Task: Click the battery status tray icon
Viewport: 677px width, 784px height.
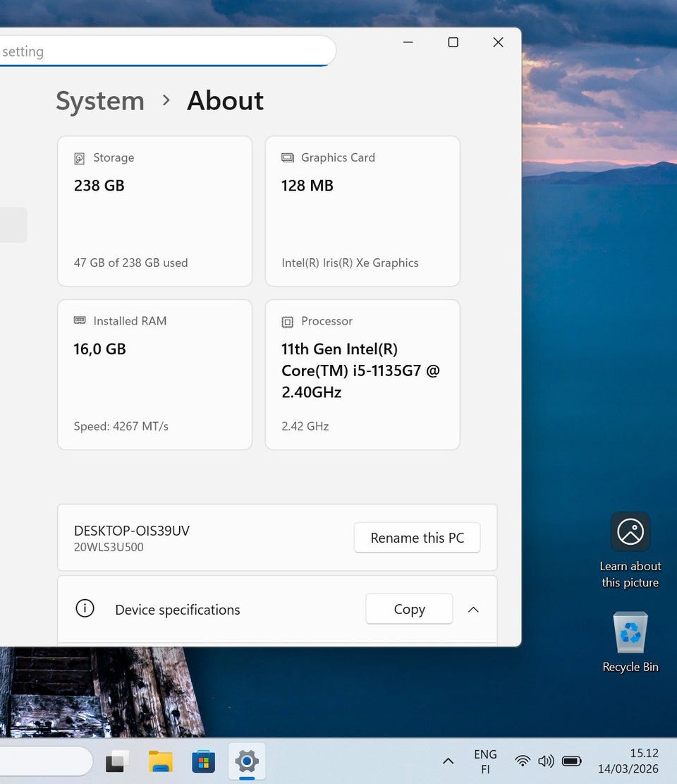Action: (572, 761)
